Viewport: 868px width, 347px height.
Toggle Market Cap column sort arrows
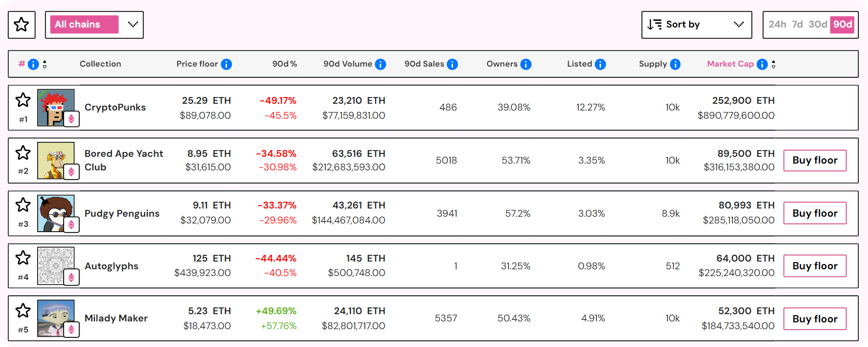pyautogui.click(x=774, y=64)
